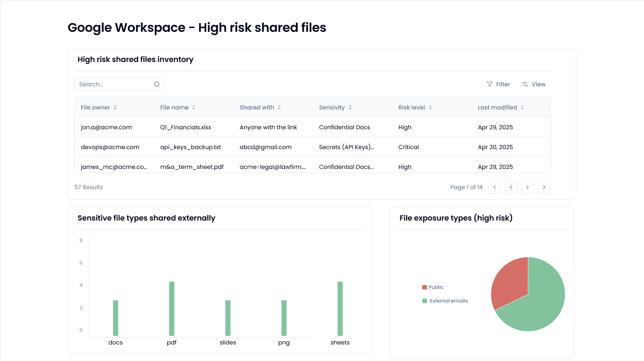
Task: Select the api_keys_backup.txt file row
Action: (x=190, y=147)
